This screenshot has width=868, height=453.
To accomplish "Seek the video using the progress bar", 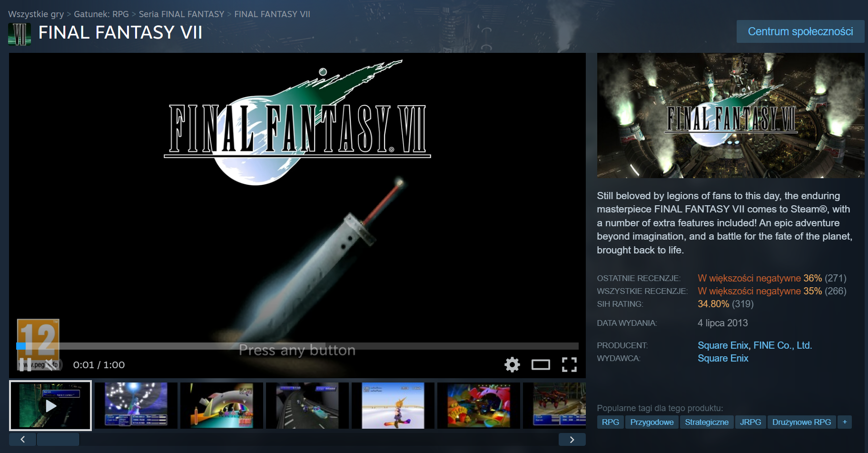I will pyautogui.click(x=295, y=346).
